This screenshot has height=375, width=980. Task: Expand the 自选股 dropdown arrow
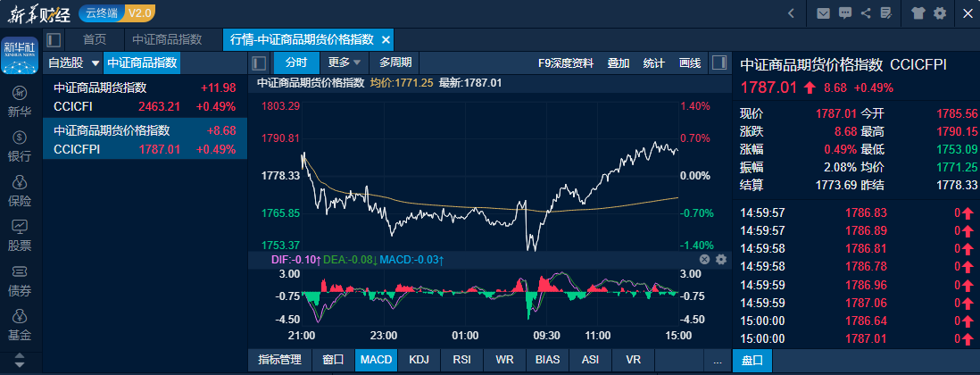[96, 63]
